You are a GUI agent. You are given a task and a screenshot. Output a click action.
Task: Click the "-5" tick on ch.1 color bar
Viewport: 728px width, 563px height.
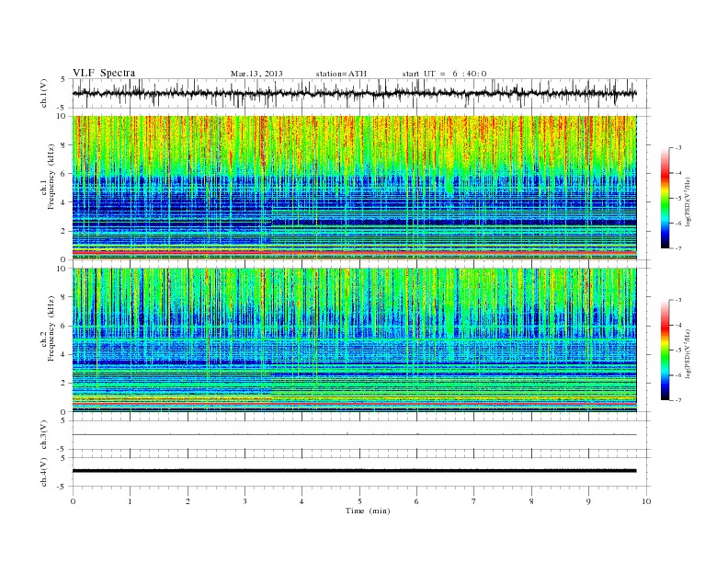[677, 199]
